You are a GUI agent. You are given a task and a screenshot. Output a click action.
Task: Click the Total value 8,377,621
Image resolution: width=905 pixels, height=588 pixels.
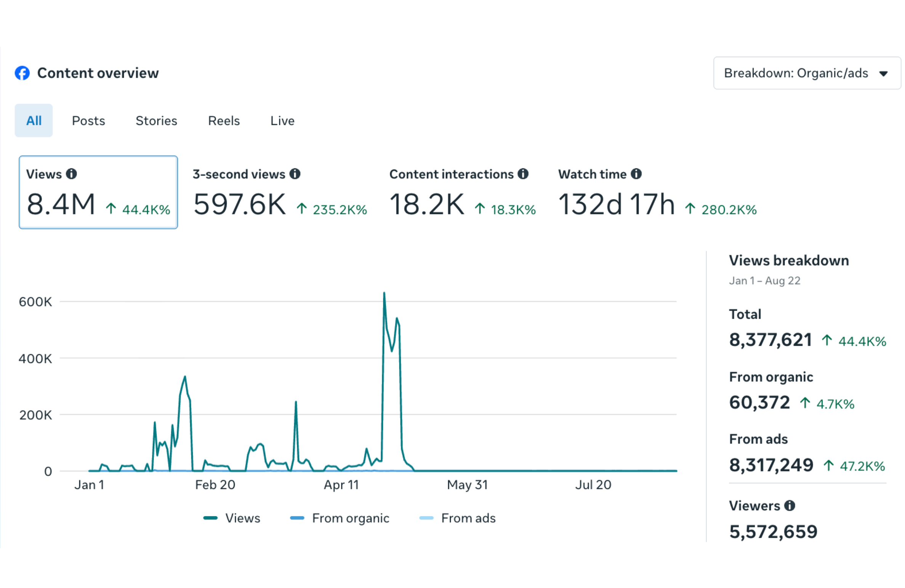[x=770, y=340]
